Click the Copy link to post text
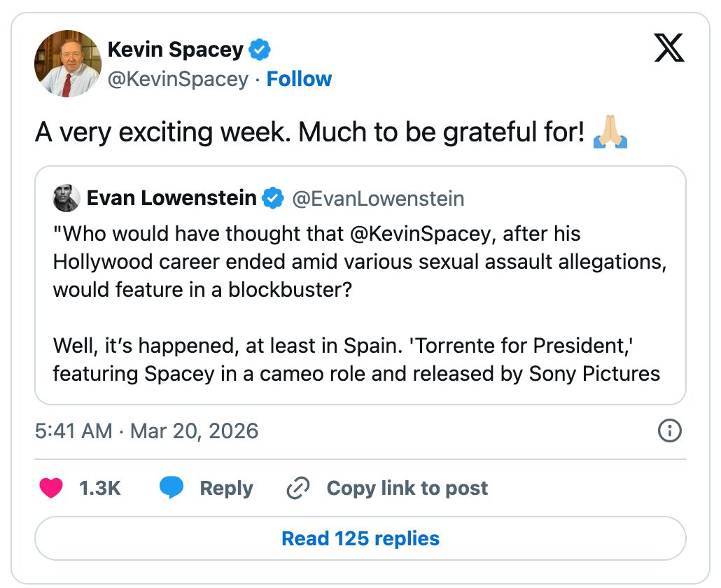The image size is (721, 588). pyautogui.click(x=407, y=488)
